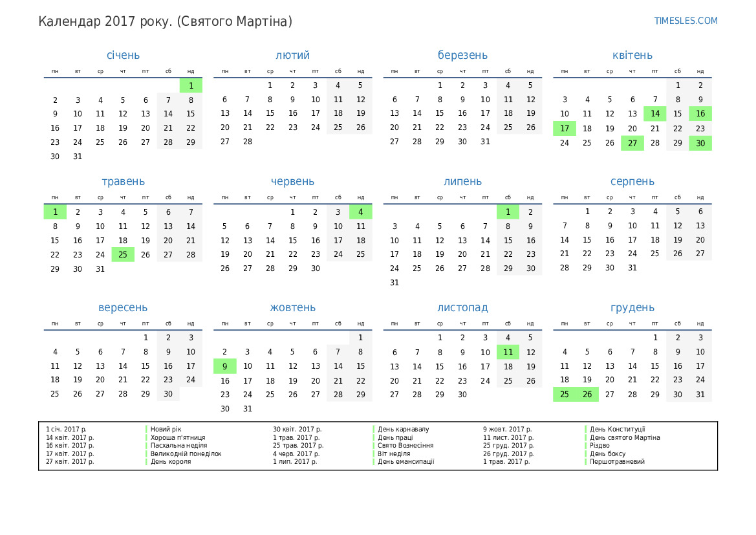The height and width of the screenshot is (535, 756).
Task: Click "Свято Вознесіння" legend entry
Action: coord(405,446)
